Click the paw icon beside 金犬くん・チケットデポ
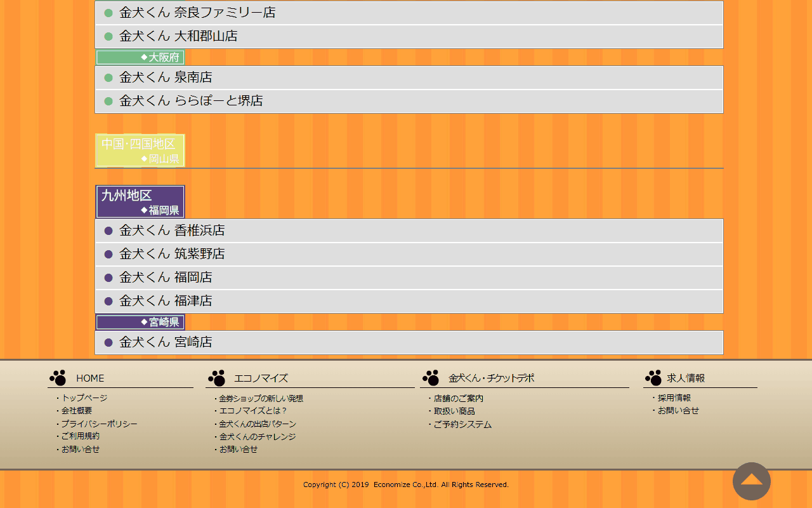The height and width of the screenshot is (508, 812). click(431, 378)
